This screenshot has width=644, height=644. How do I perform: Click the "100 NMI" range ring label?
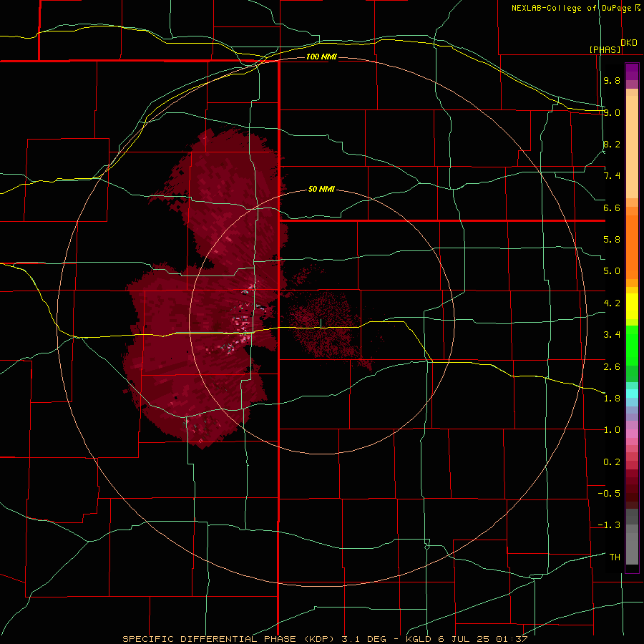pos(321,57)
